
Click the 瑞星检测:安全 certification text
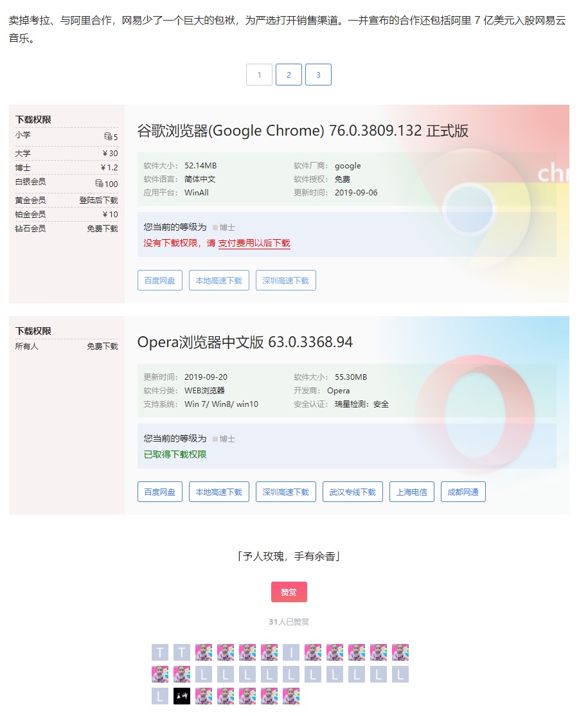[x=362, y=404]
